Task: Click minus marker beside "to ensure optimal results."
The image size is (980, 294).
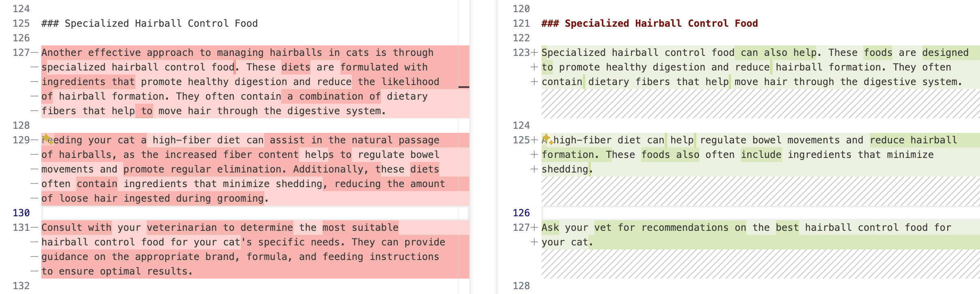Action: [34, 271]
